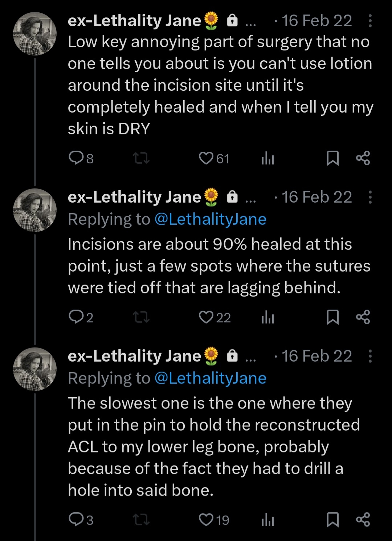View analytics for the ACL bone tweet
The width and height of the screenshot is (392, 541).
pos(268,520)
